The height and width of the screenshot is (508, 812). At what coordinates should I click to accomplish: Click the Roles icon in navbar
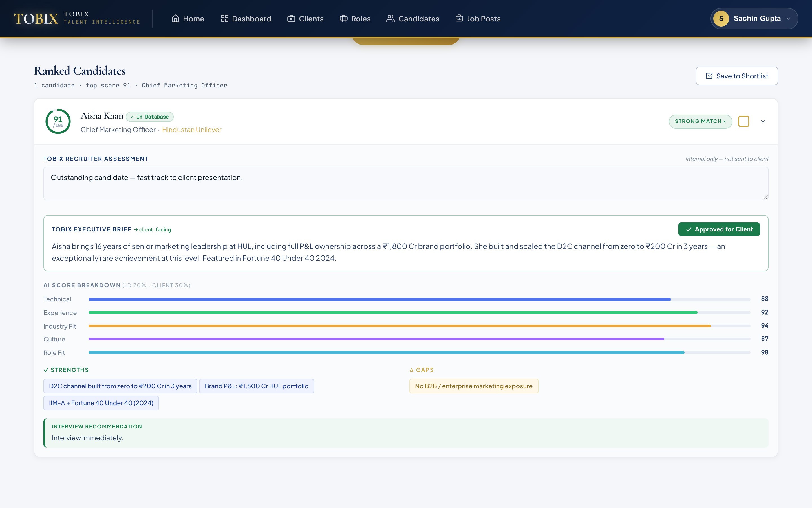[344, 18]
